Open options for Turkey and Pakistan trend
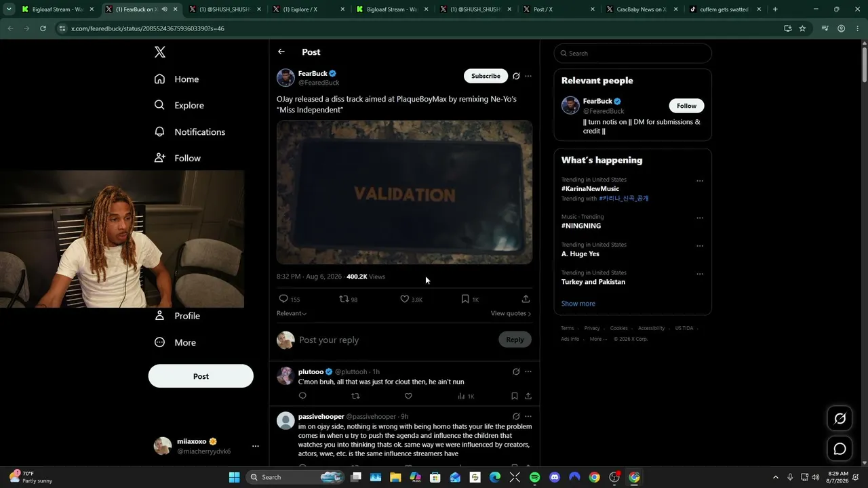The height and width of the screenshot is (488, 868). pos(700,274)
